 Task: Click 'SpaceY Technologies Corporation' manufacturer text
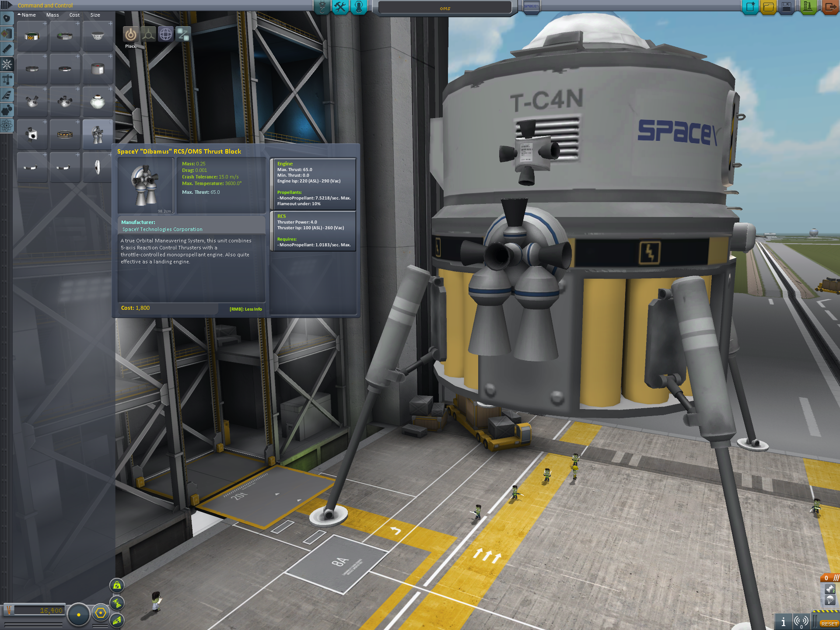(162, 229)
